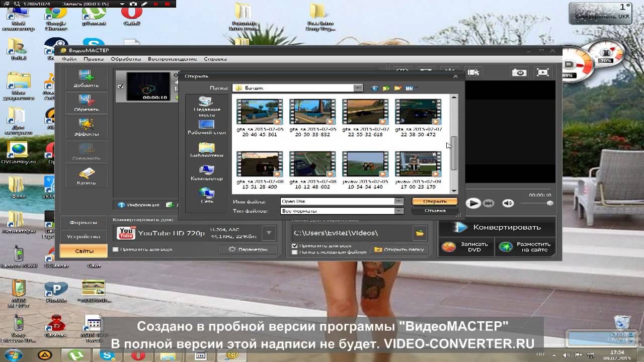Click the create new folder icon

click(x=397, y=88)
